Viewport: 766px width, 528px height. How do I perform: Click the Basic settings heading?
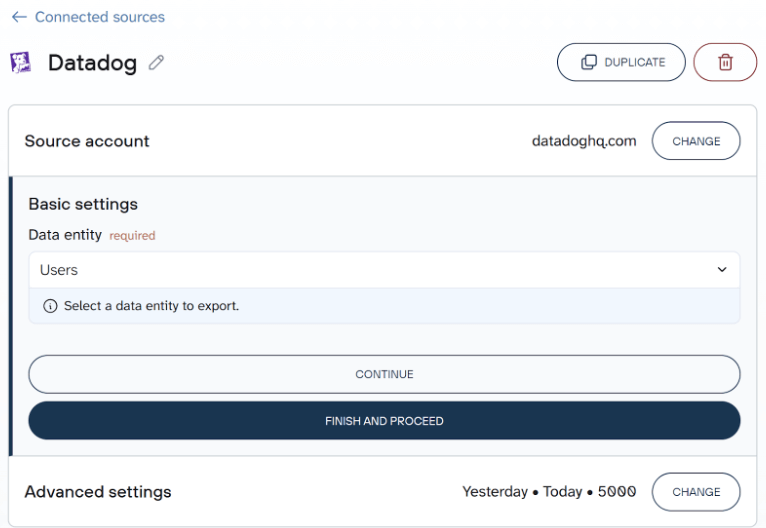(x=83, y=204)
